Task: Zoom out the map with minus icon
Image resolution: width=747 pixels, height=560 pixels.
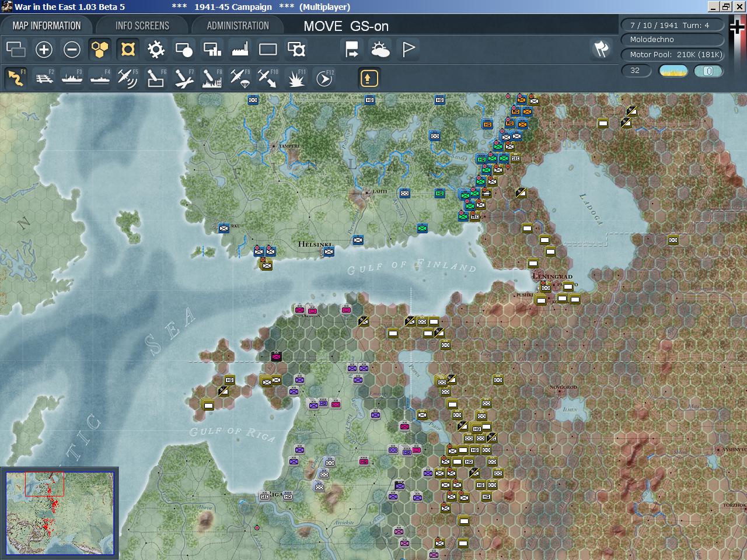Action: [72, 50]
